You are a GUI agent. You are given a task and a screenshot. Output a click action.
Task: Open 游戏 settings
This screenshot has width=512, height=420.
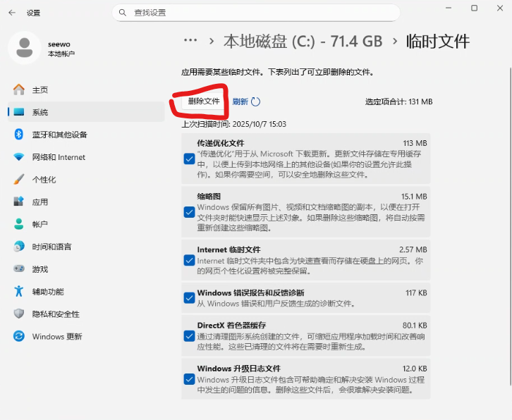tap(86, 269)
